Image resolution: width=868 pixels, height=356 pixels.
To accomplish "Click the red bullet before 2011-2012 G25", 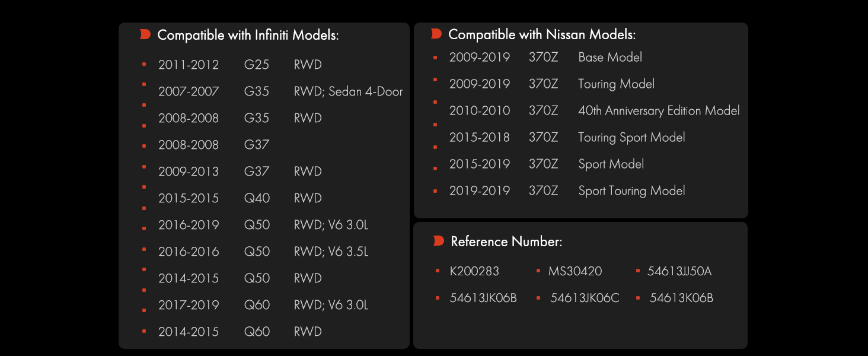I will pos(144,63).
